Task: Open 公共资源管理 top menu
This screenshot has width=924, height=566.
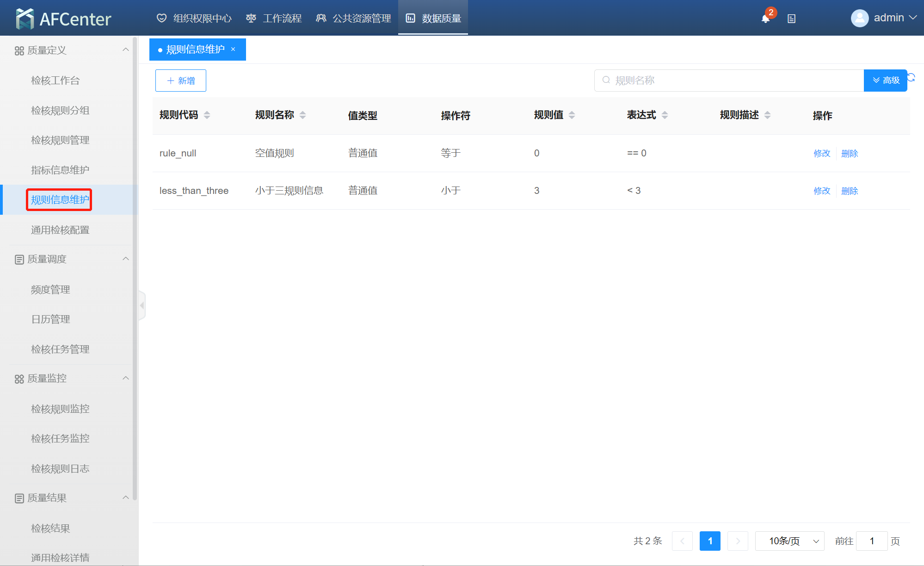Action: (354, 19)
